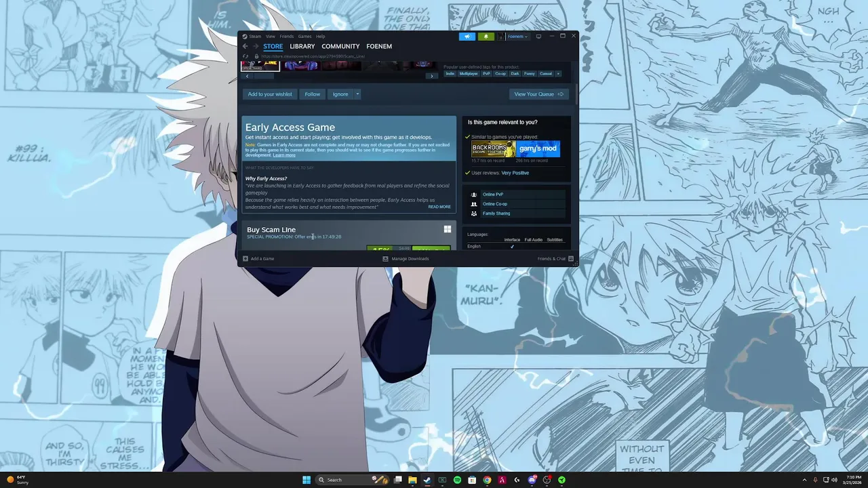Click the Add a Game plus icon
The width and height of the screenshot is (868, 488).
click(x=245, y=258)
